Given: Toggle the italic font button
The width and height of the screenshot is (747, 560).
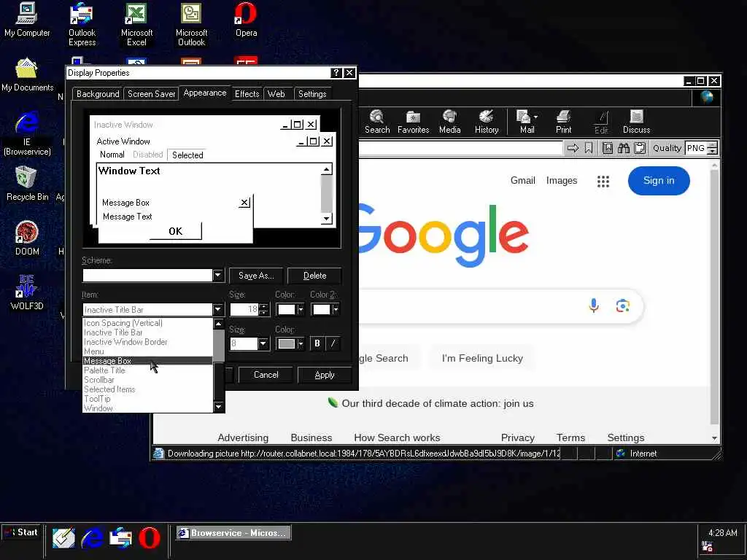Looking at the screenshot, I should pos(333,343).
